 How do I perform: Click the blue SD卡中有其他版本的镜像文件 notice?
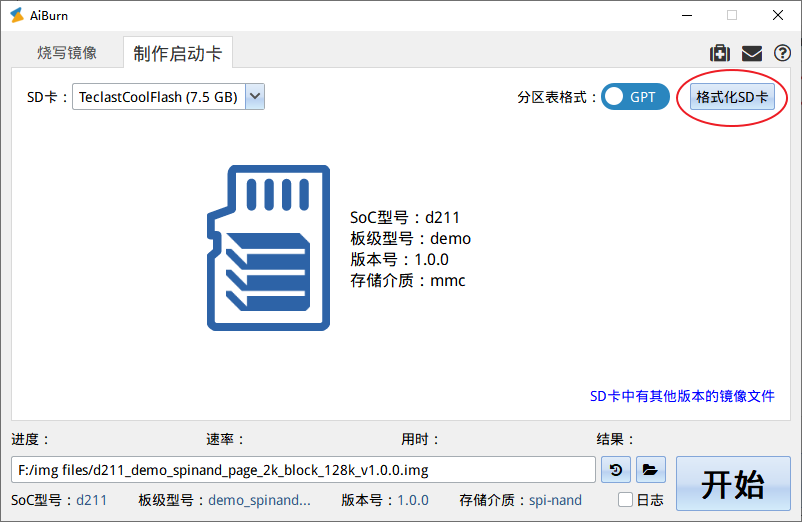(682, 396)
